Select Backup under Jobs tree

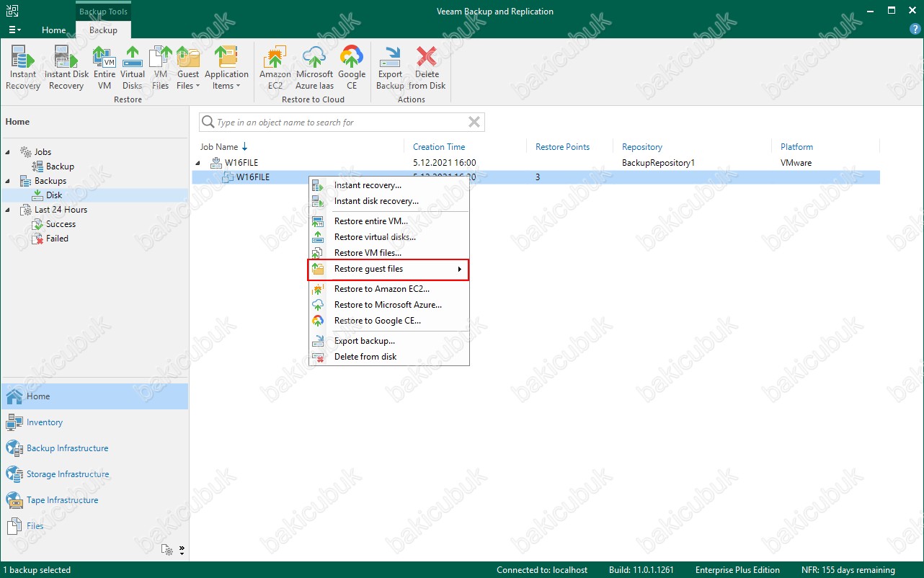click(x=60, y=166)
